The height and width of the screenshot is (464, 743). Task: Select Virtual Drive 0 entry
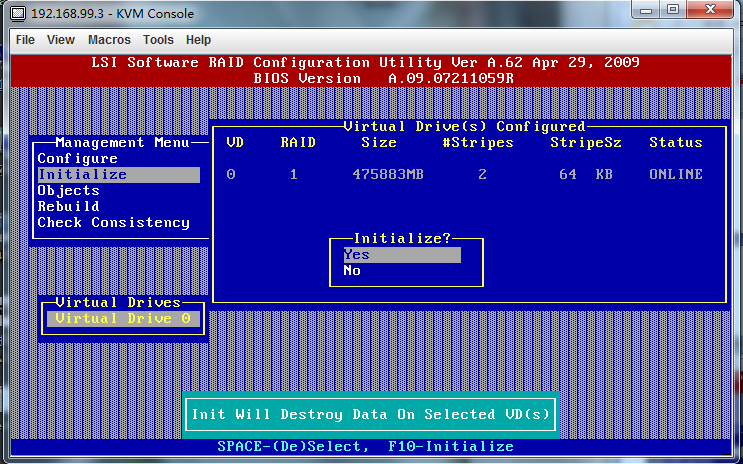pyautogui.click(x=123, y=318)
